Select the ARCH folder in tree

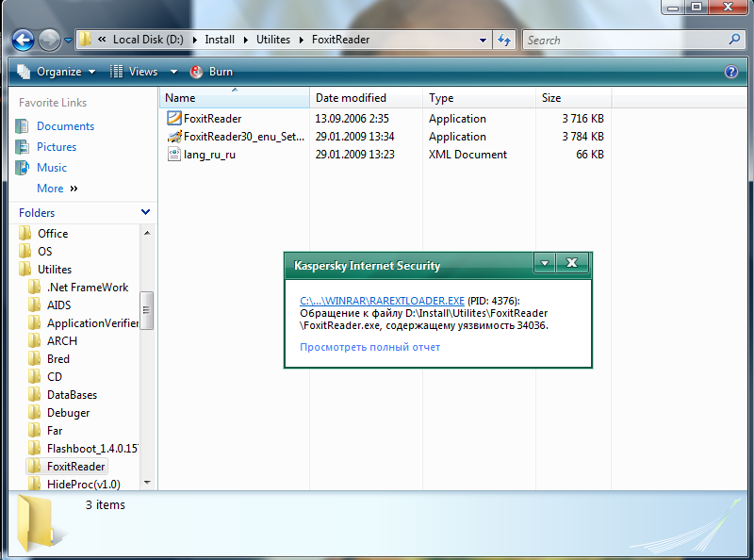tap(62, 341)
